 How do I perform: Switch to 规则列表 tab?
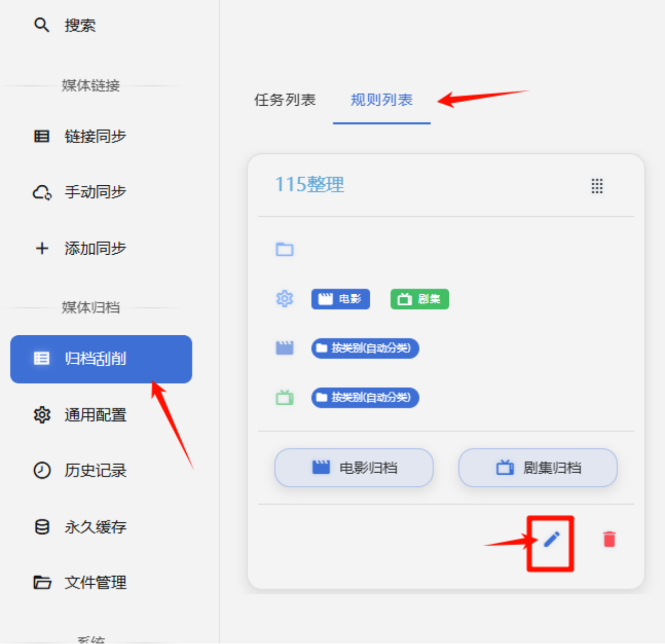click(x=382, y=100)
